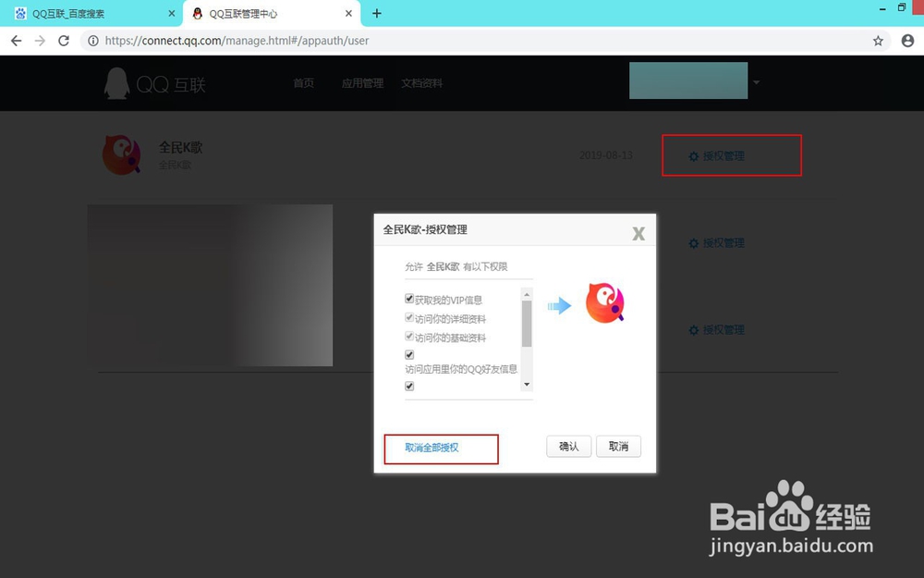Click the 全民K歌 app icon in list
The width and height of the screenshot is (924, 578).
[122, 154]
